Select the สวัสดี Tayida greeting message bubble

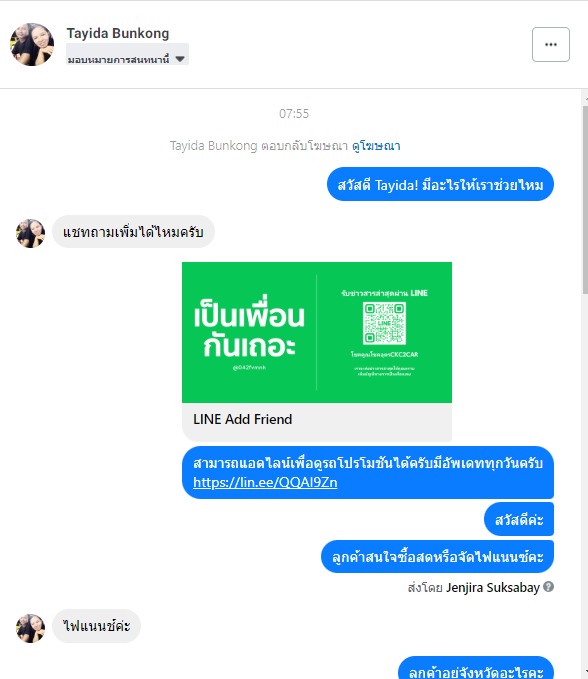point(440,184)
